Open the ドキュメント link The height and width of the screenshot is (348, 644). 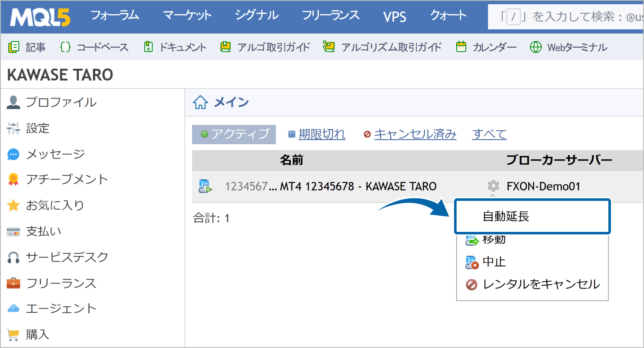pos(183,47)
